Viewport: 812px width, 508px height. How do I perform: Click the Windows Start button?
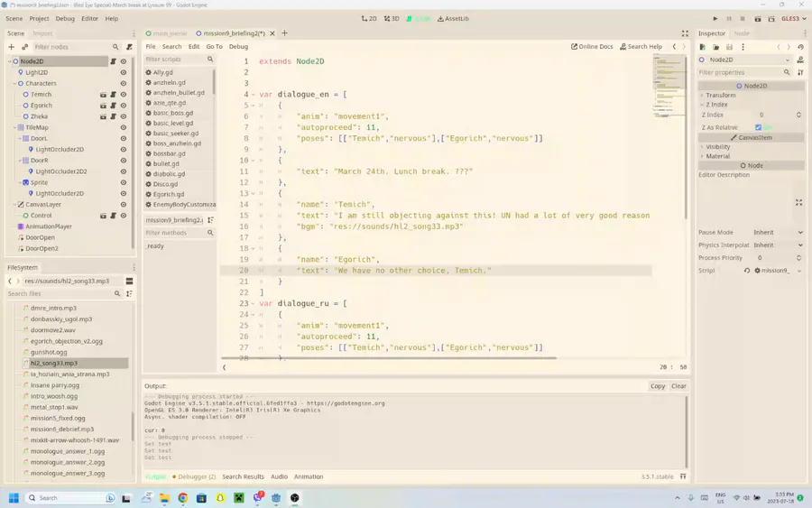click(14, 498)
